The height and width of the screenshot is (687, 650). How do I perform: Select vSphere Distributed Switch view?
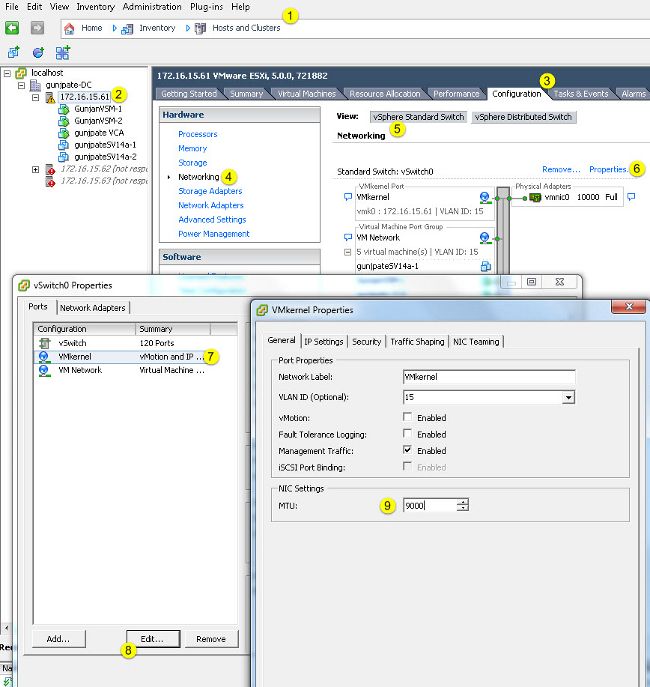coord(523,117)
